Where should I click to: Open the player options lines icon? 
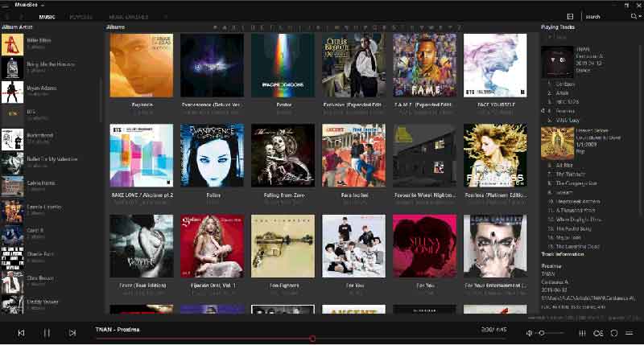tap(630, 333)
